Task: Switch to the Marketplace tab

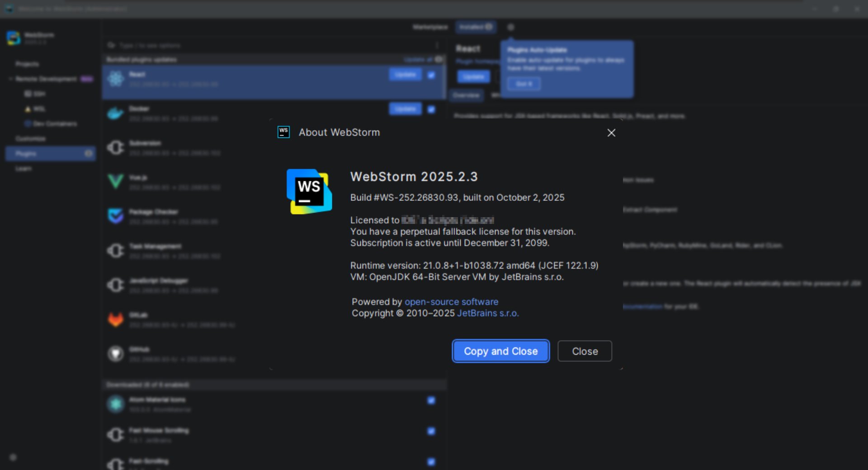Action: click(x=430, y=27)
